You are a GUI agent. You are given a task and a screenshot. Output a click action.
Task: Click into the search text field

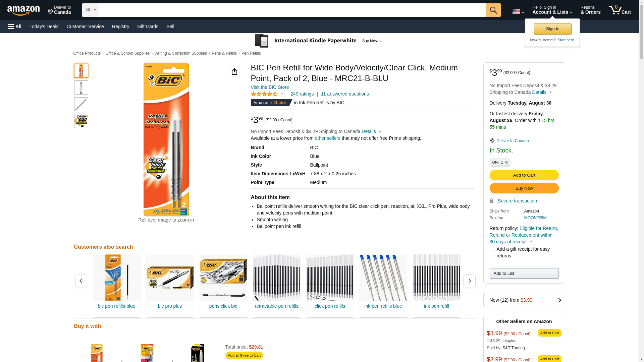292,10
